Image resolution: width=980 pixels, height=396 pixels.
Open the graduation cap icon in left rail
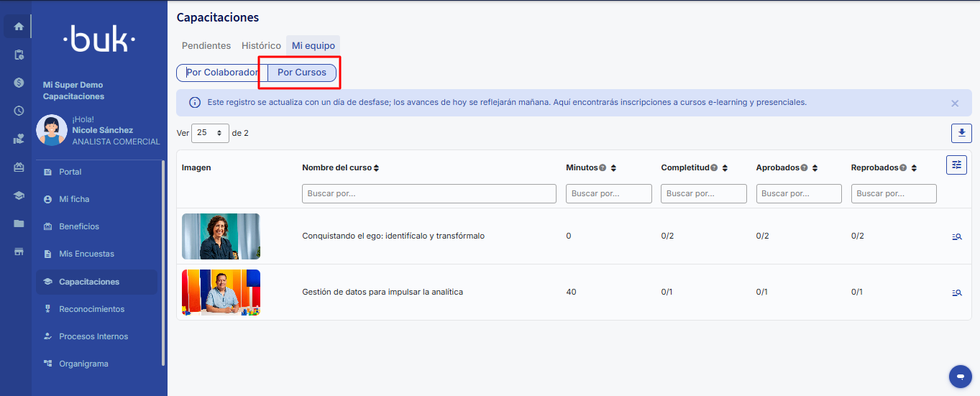19,195
